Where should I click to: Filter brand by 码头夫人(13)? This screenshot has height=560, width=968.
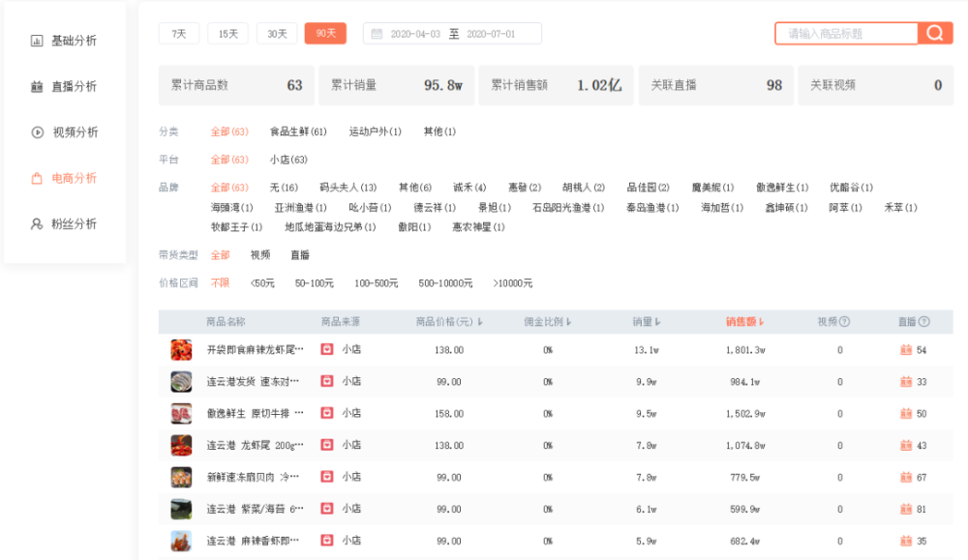point(348,188)
